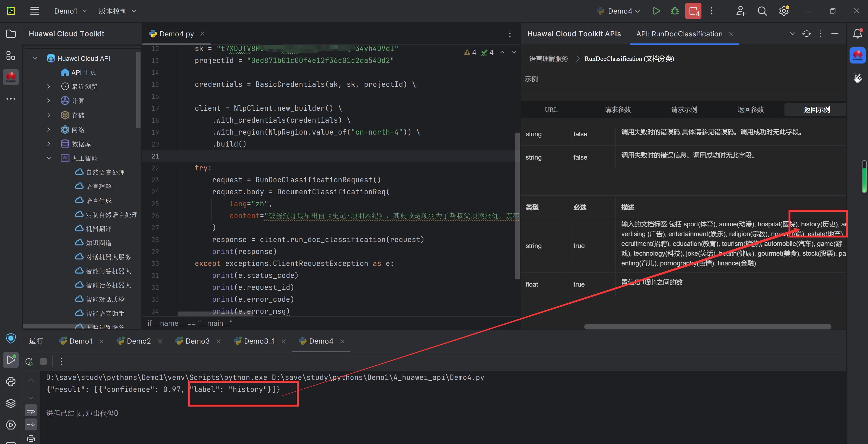Expand the 最近浏览 node
The height and width of the screenshot is (444, 868).
pos(49,87)
